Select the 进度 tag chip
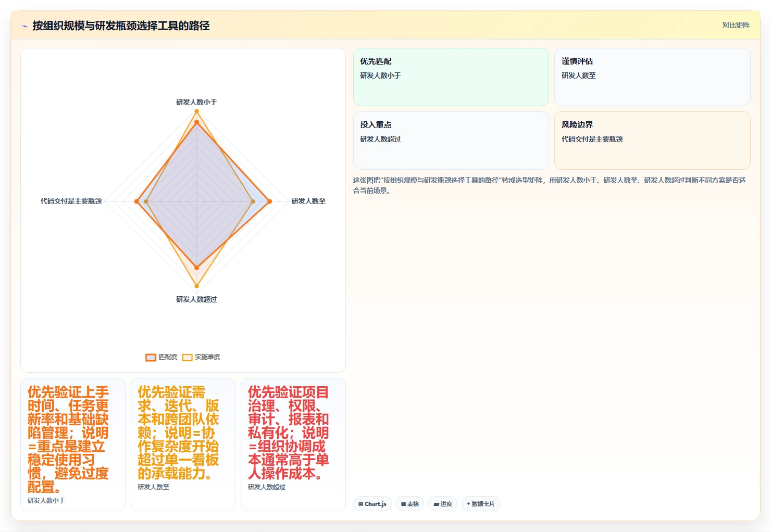This screenshot has height=532, width=771. coord(443,504)
